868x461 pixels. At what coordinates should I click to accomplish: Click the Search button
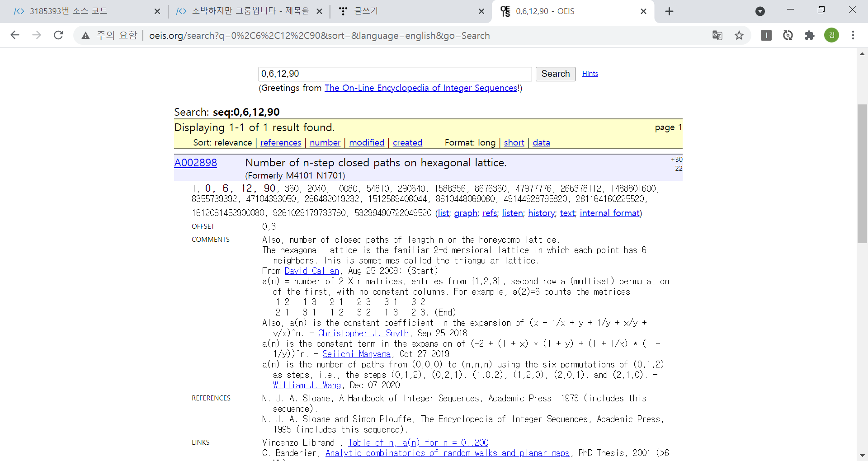(x=555, y=74)
